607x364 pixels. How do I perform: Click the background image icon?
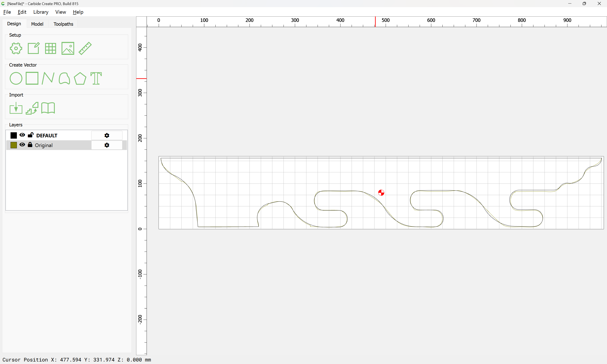(68, 48)
